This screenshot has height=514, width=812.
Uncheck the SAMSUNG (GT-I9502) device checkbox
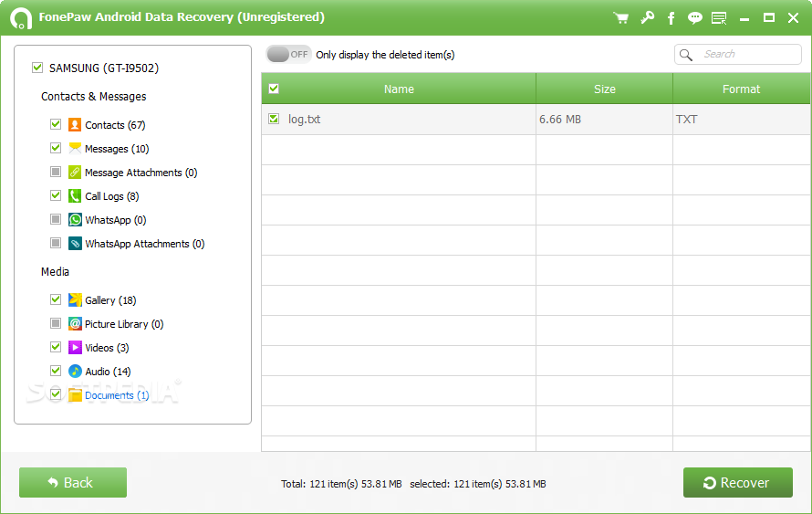point(37,68)
